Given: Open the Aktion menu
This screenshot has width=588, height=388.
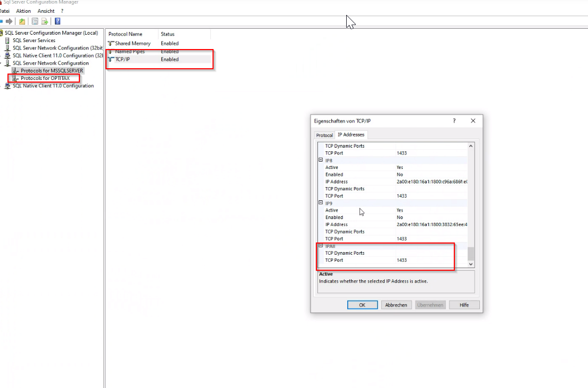Looking at the screenshot, I should (x=23, y=11).
